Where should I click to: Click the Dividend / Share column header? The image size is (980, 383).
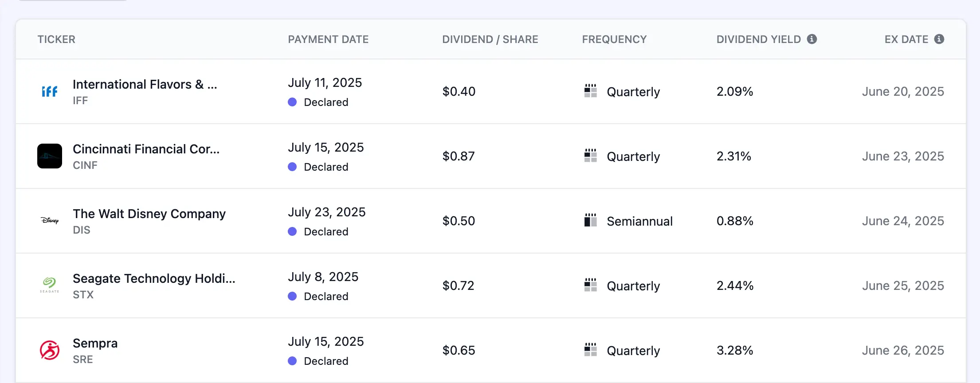click(490, 39)
